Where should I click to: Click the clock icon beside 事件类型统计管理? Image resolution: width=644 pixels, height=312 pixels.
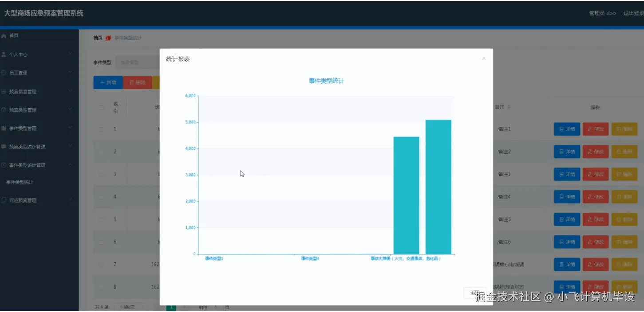(x=4, y=165)
